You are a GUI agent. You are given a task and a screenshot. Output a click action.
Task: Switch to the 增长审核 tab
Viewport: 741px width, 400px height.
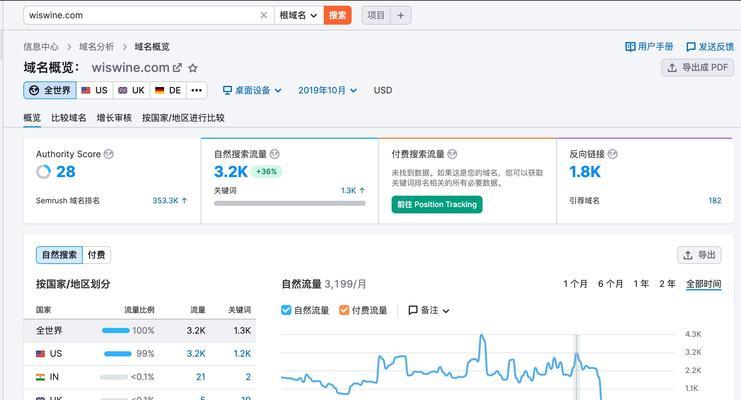114,118
